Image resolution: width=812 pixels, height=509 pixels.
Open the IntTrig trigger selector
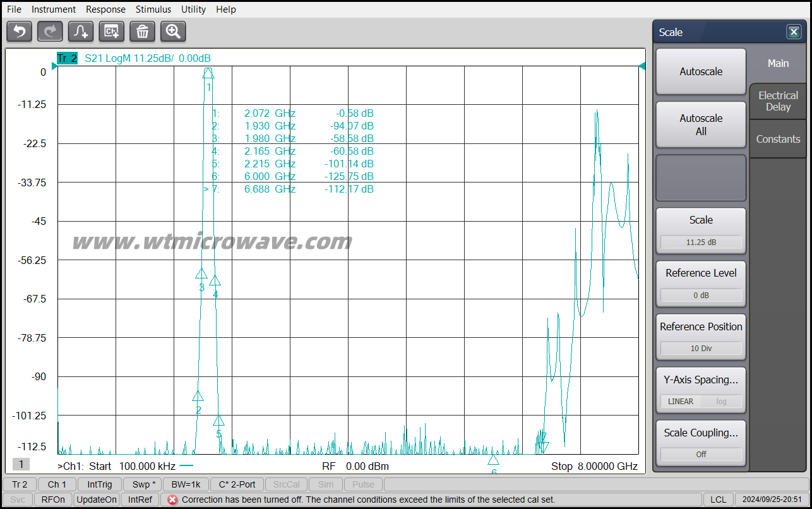click(100, 484)
